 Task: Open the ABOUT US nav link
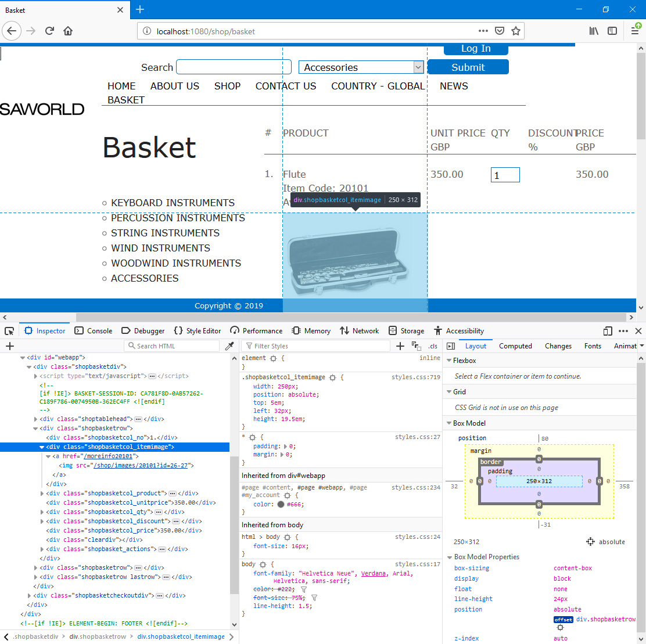(175, 86)
